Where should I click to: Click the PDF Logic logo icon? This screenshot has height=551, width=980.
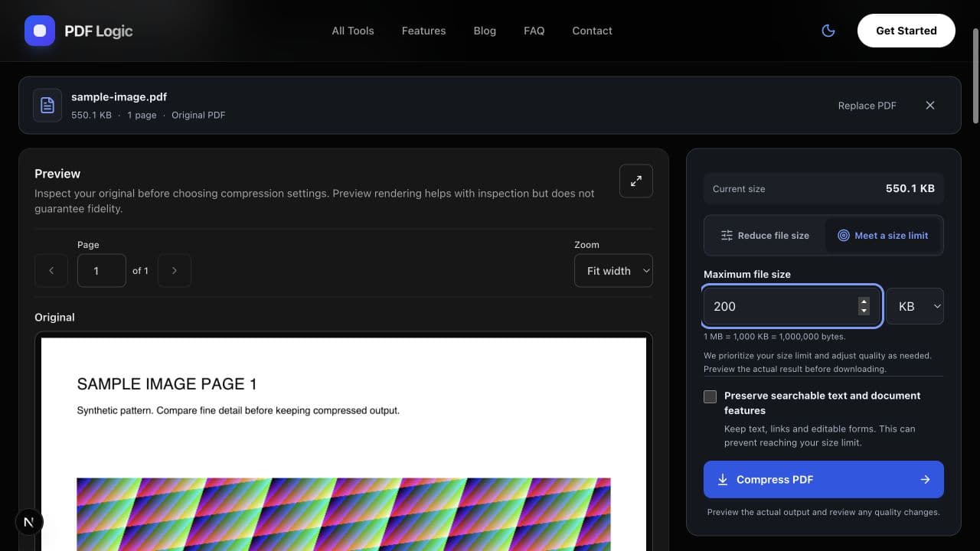[x=40, y=31]
